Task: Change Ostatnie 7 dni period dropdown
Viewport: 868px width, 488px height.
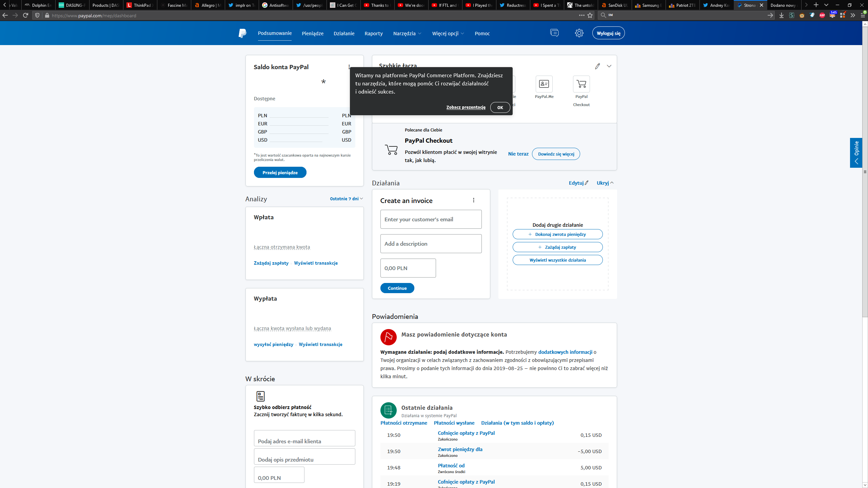Action: 346,199
